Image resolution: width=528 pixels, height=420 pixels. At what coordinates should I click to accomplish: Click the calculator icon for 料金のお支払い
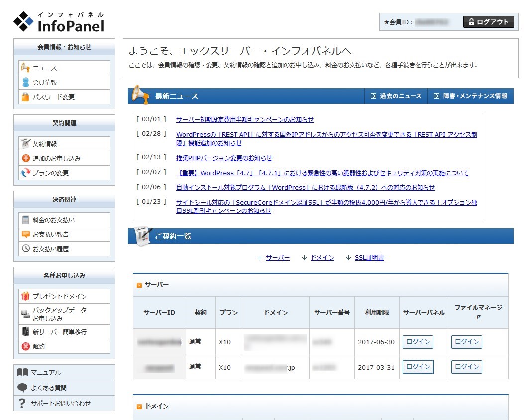(x=25, y=220)
